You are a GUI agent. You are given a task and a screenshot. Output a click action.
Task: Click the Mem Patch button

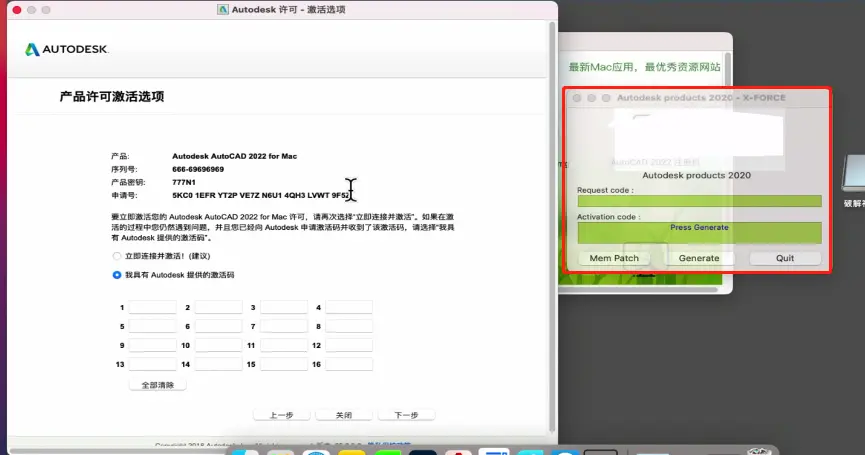tap(614, 258)
